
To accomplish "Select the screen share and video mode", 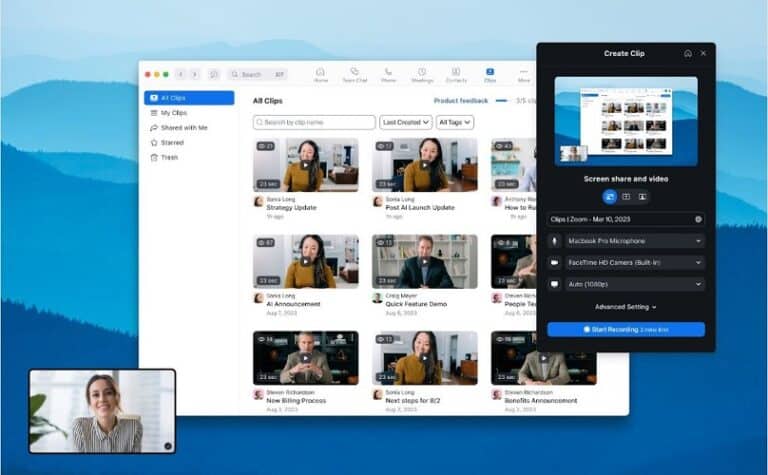I will point(610,197).
